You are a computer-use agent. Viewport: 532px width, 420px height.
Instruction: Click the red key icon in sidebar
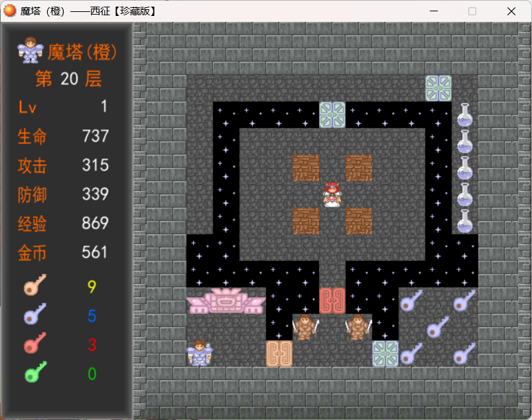click(35, 342)
